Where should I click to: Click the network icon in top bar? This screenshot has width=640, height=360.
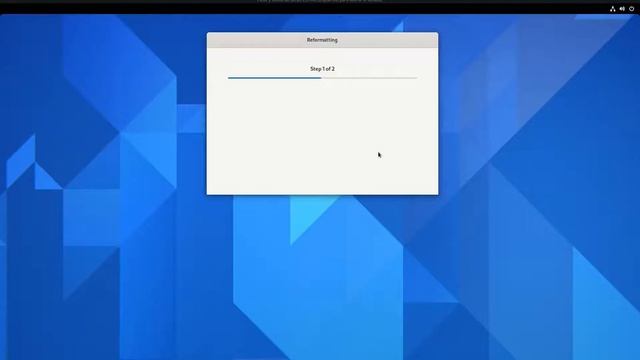pos(613,9)
